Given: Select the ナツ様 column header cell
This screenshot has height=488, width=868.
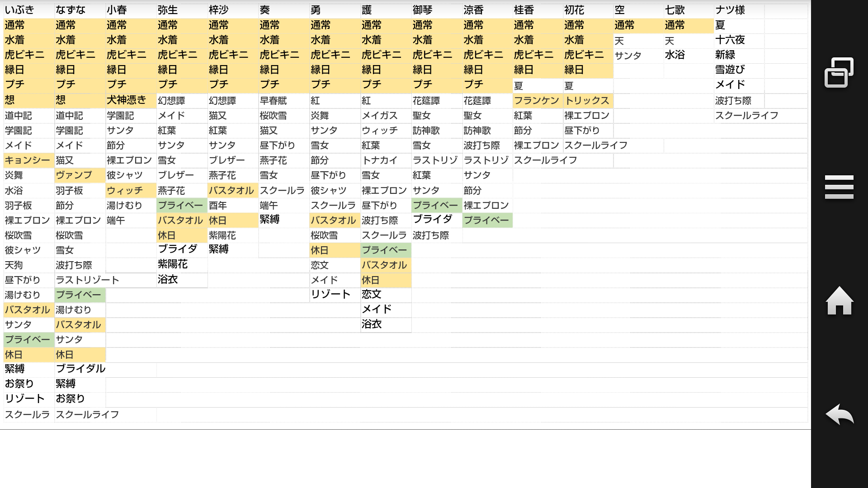Looking at the screenshot, I should point(730,10).
